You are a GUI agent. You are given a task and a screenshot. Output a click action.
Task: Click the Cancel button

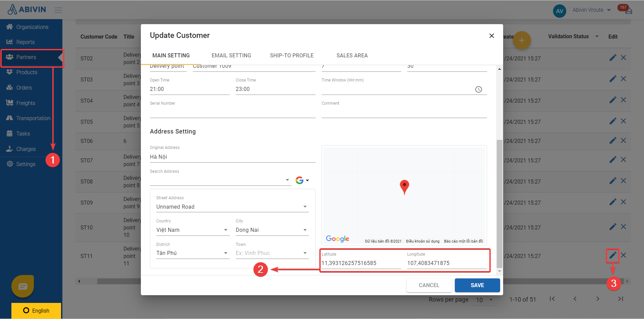(429, 285)
